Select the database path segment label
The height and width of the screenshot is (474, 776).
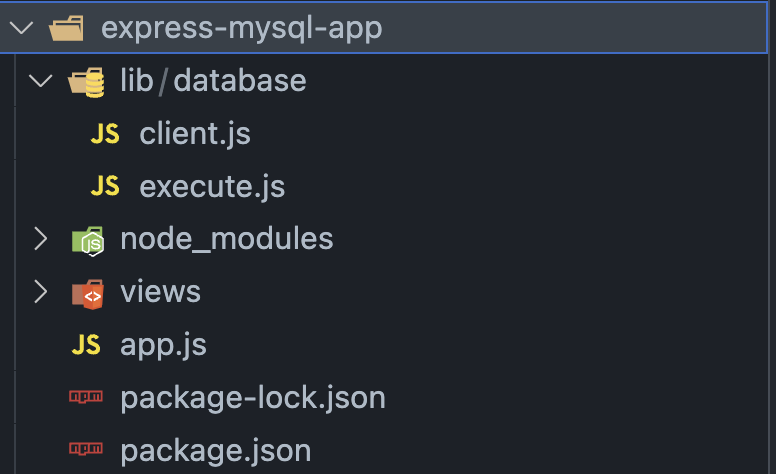click(x=240, y=80)
